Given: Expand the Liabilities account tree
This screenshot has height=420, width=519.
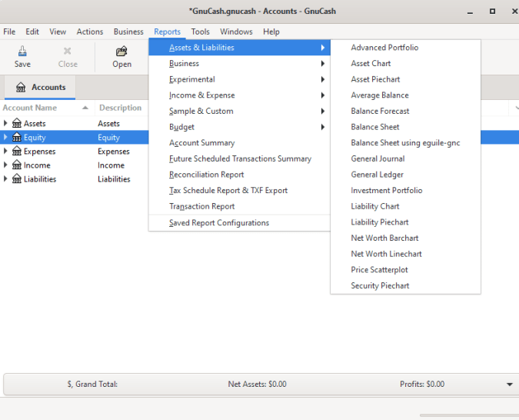Looking at the screenshot, I should pyautogui.click(x=6, y=179).
